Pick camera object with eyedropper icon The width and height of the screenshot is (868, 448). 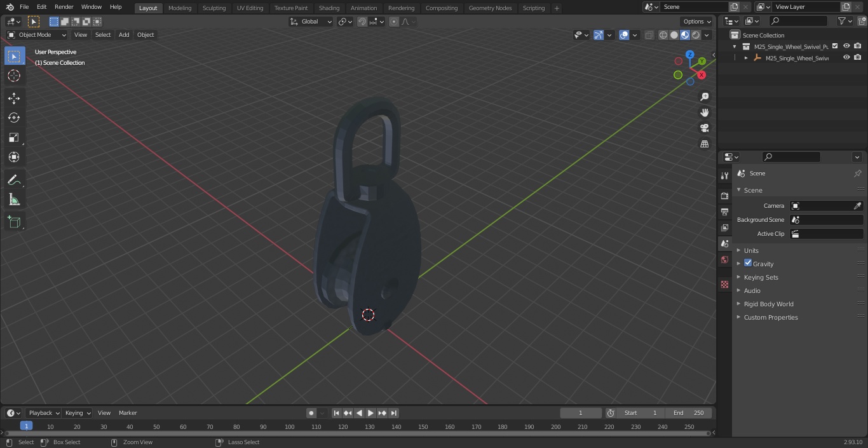pyautogui.click(x=857, y=206)
